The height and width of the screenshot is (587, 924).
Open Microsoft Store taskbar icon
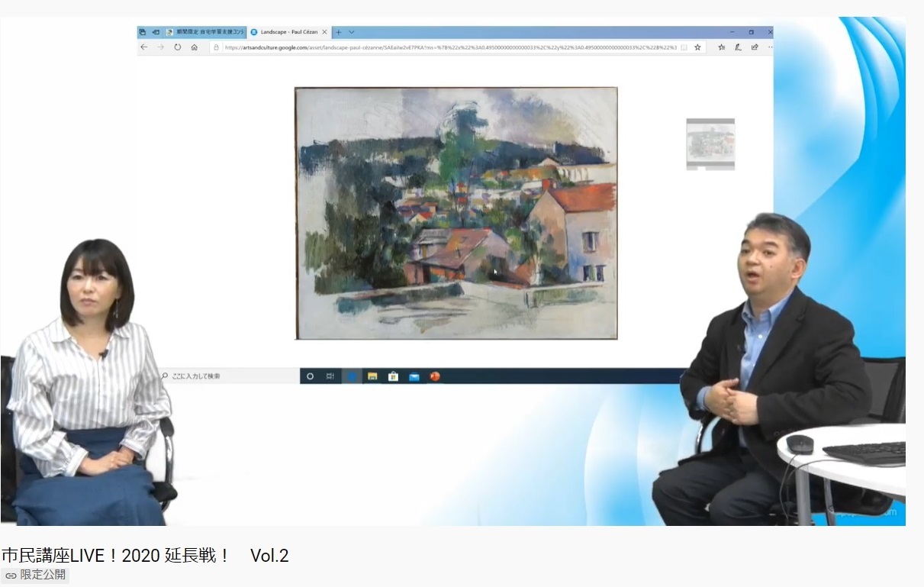point(394,376)
